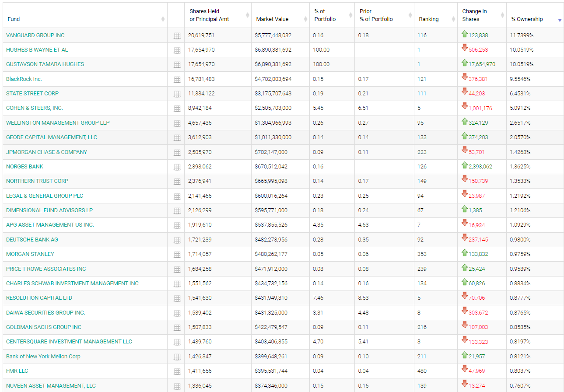Open grid icon in APG ASSET MANAGEMENT row
The width and height of the screenshot is (564, 392).
tap(177, 225)
